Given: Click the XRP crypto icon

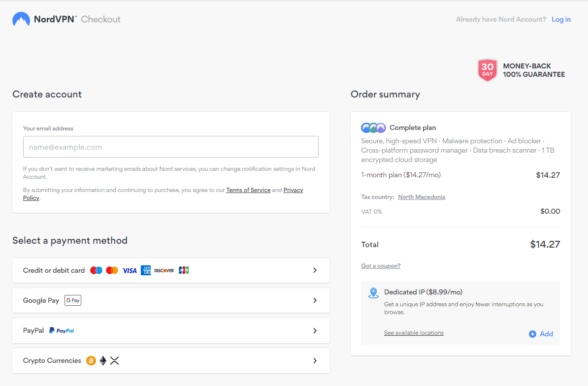Looking at the screenshot, I should click(115, 360).
